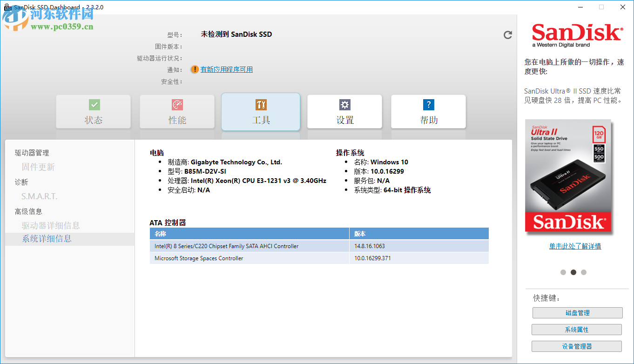Select the 工具 (Tools) wrench icon
Viewport: 634px width, 364px height.
click(x=261, y=105)
